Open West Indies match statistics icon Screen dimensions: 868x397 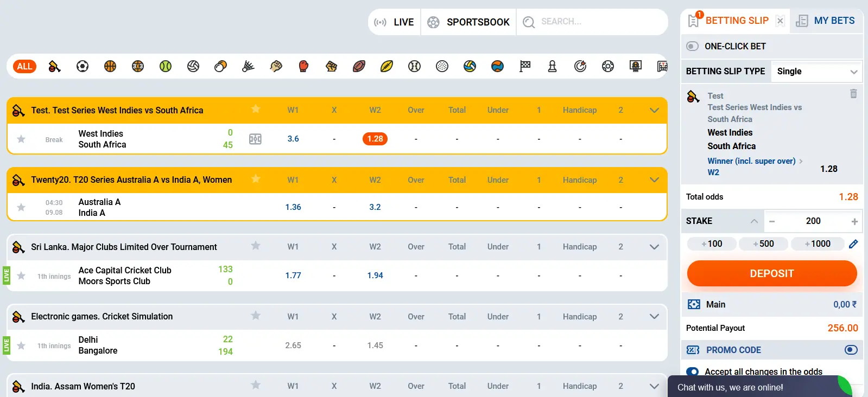(x=255, y=139)
